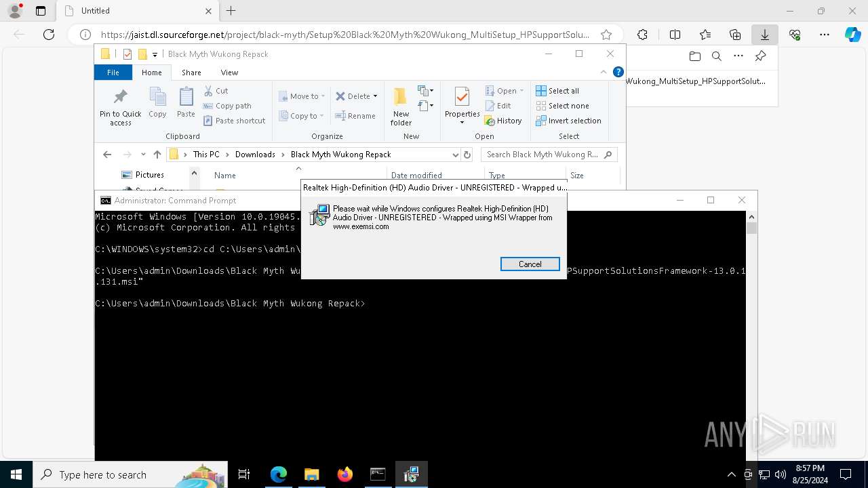Collapse the Explorer ribbon chevron

pyautogui.click(x=603, y=72)
